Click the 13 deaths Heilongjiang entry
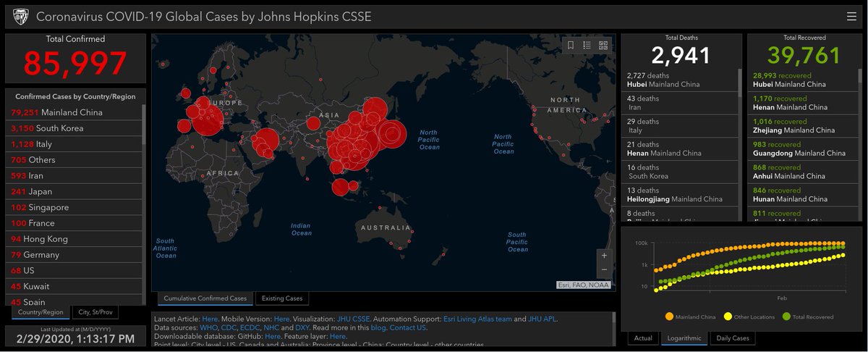The width and height of the screenshot is (868, 352). click(x=680, y=195)
